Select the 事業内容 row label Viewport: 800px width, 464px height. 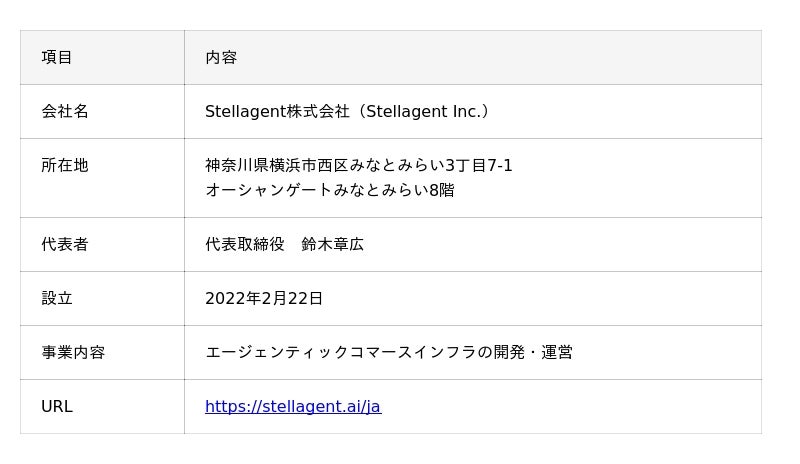[73, 352]
